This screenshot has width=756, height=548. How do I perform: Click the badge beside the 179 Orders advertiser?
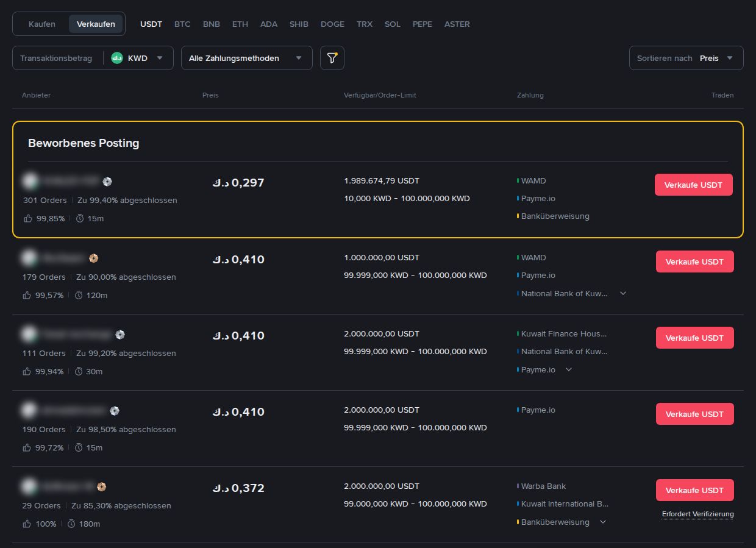point(93,258)
